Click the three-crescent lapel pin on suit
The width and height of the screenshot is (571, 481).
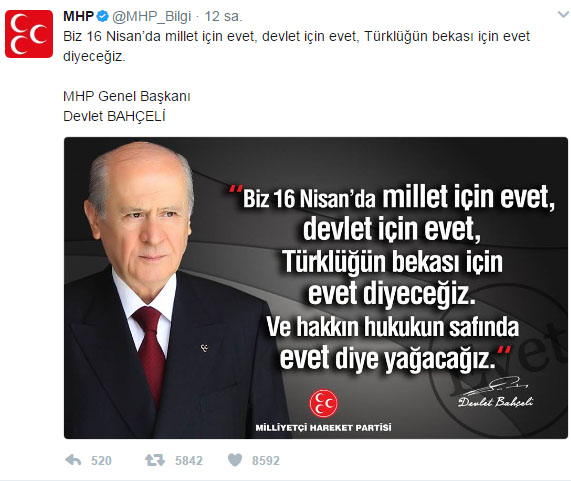click(x=204, y=348)
